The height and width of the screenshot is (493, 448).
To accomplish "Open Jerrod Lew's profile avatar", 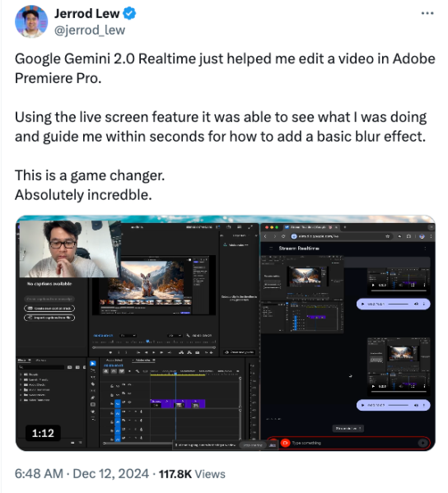I will [x=31, y=21].
